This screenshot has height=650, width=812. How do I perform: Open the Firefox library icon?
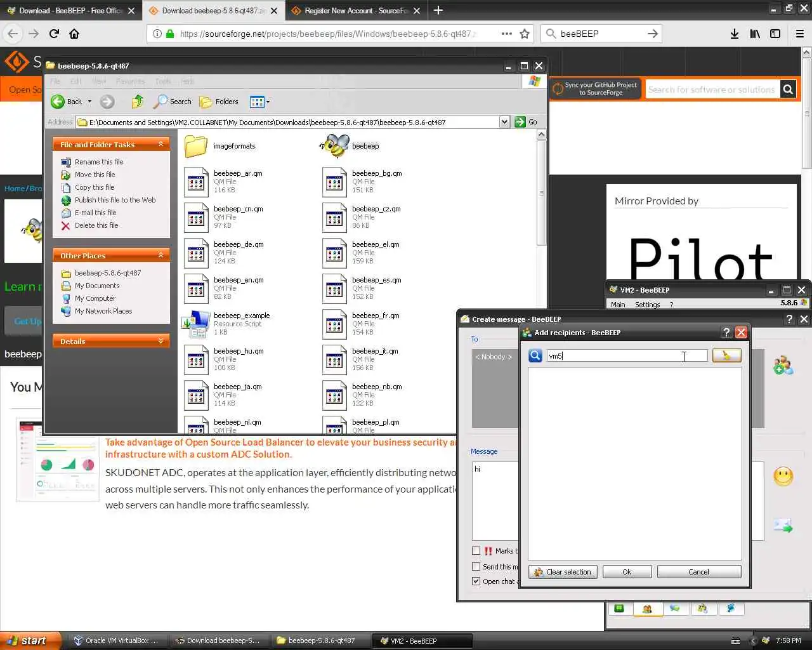pos(754,34)
